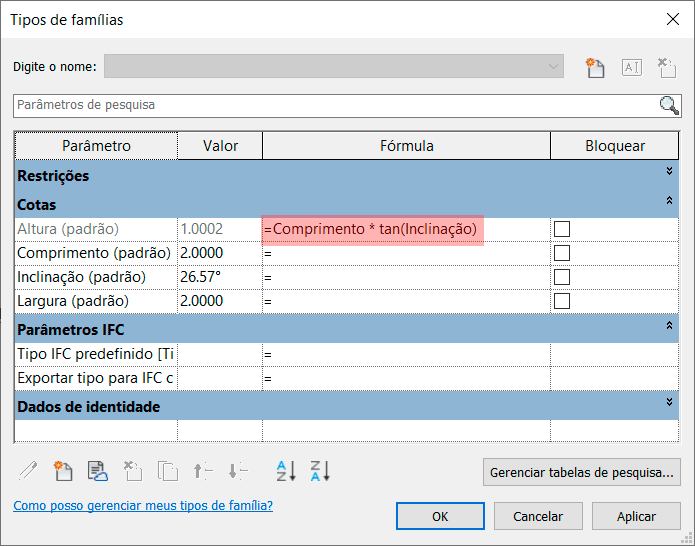Click the New parameter icon in bottom toolbar
The width and height of the screenshot is (695, 546).
pos(64,471)
